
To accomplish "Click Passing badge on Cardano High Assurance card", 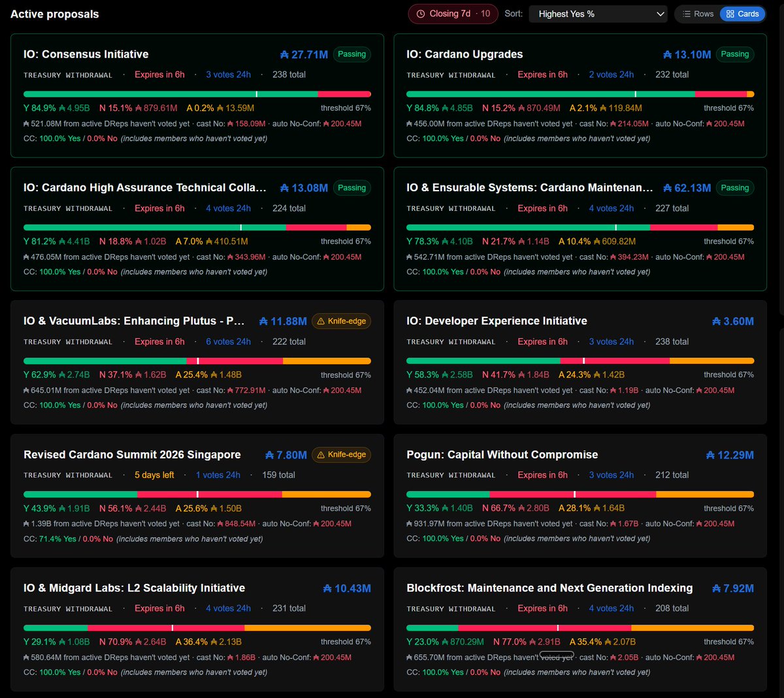I will tap(352, 187).
